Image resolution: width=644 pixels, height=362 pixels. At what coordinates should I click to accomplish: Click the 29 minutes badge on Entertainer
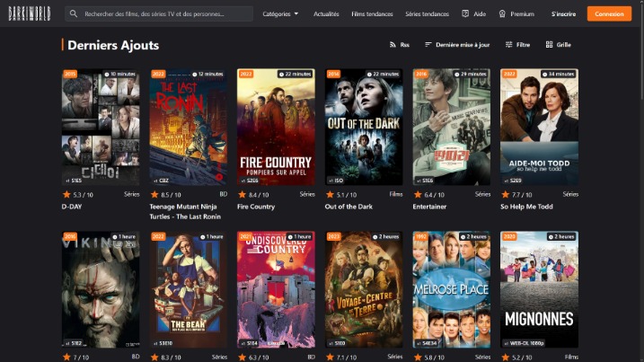coord(471,74)
